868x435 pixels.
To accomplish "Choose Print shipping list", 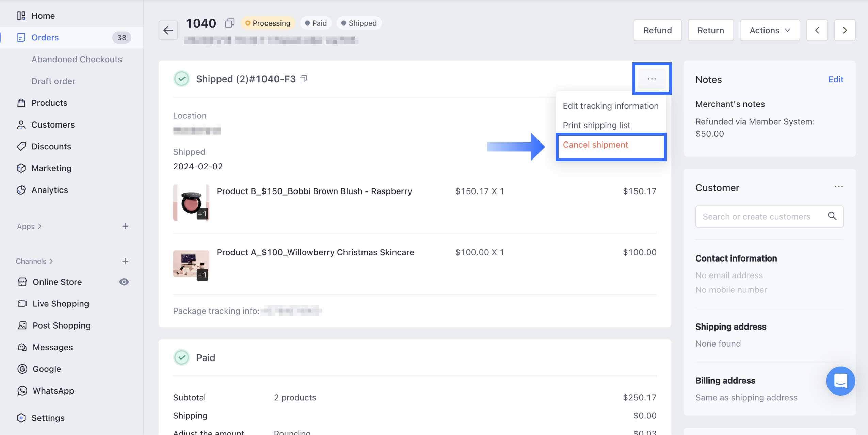I will point(596,125).
